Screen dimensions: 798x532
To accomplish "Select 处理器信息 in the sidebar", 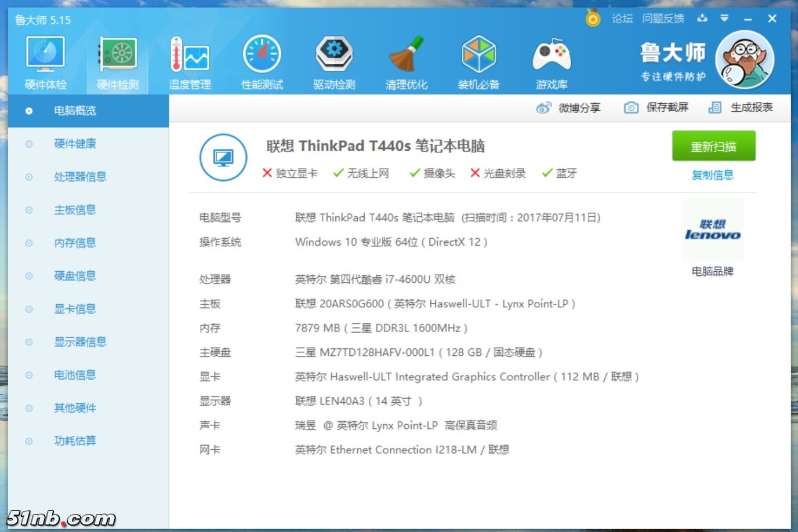I will [x=80, y=177].
